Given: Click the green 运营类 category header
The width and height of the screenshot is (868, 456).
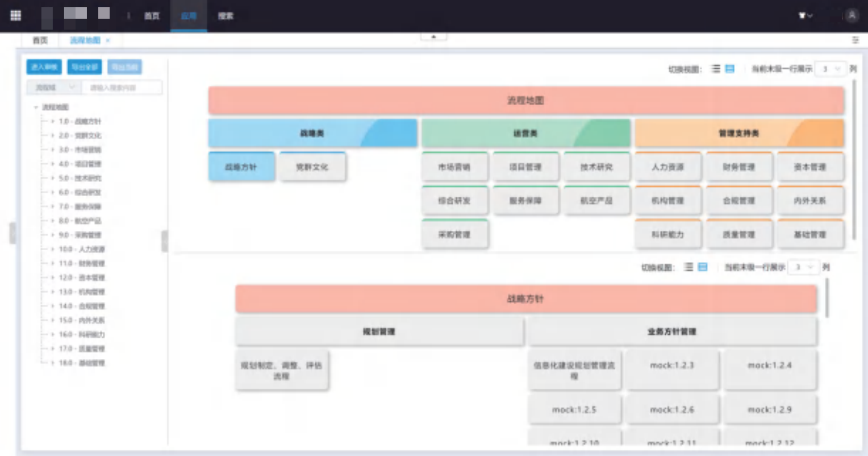Looking at the screenshot, I should (525, 133).
